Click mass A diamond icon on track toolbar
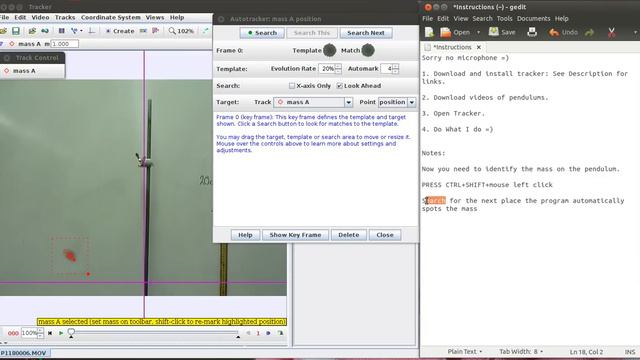 [x=12, y=44]
